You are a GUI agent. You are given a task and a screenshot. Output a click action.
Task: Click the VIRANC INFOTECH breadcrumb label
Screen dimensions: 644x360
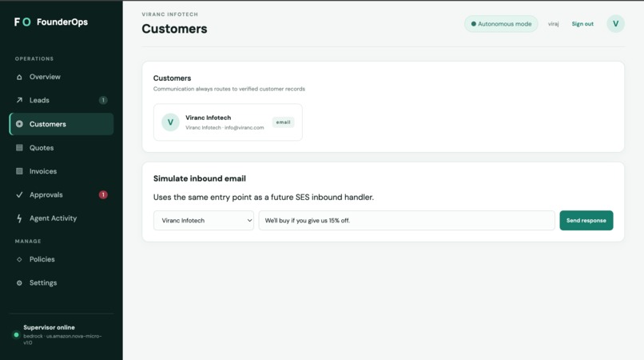pos(169,14)
